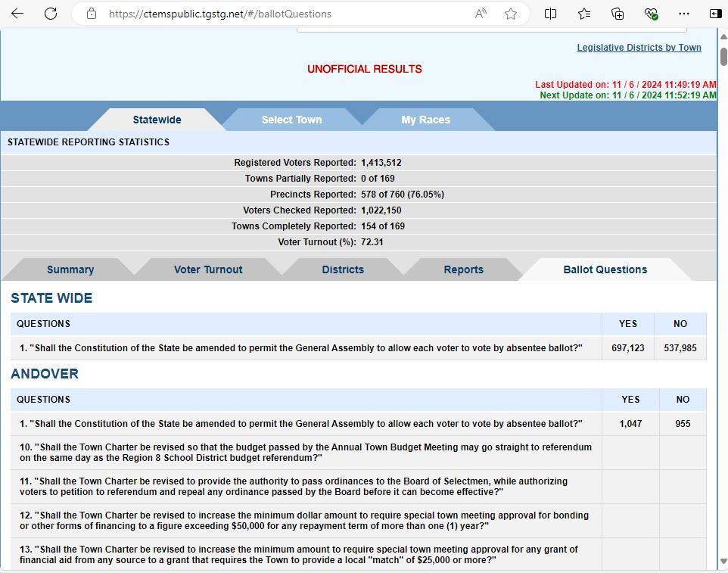This screenshot has height=573, width=728.
Task: Switch to the Summary tab
Action: pos(70,269)
